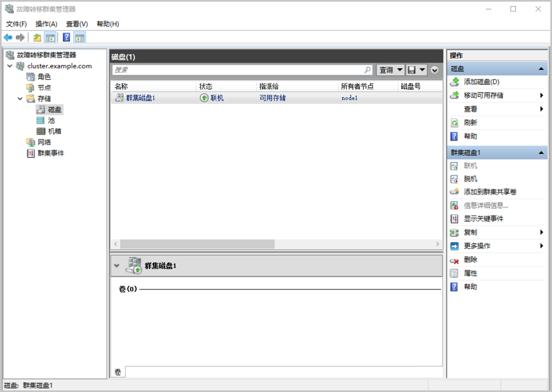
Task: Take the disk offline via 脱机
Action: tap(470, 179)
